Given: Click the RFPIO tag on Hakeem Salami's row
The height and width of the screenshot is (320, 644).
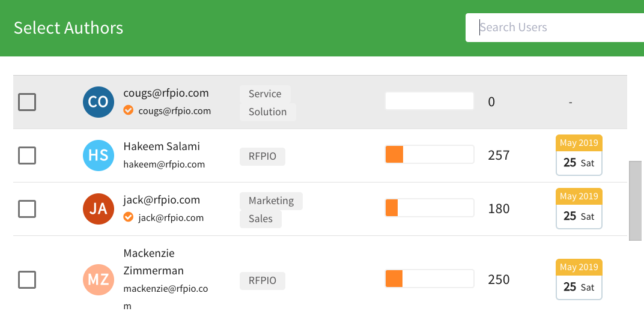Looking at the screenshot, I should (x=262, y=156).
